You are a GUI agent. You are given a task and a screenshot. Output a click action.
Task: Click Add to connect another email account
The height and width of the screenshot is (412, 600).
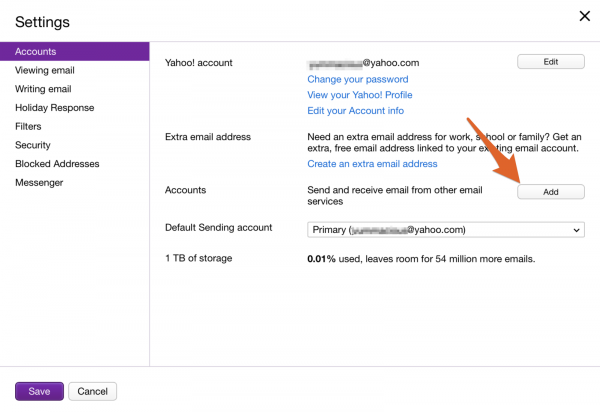pos(551,192)
